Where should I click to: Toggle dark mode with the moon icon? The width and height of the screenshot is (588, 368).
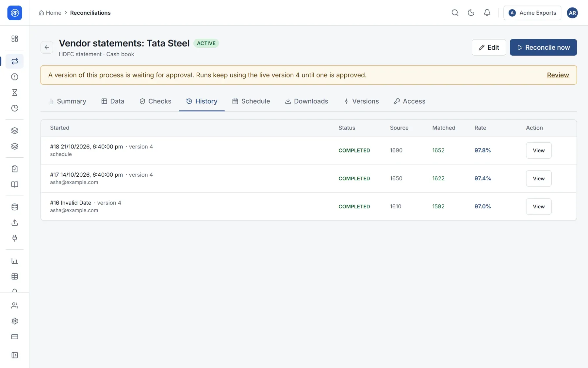click(x=471, y=13)
